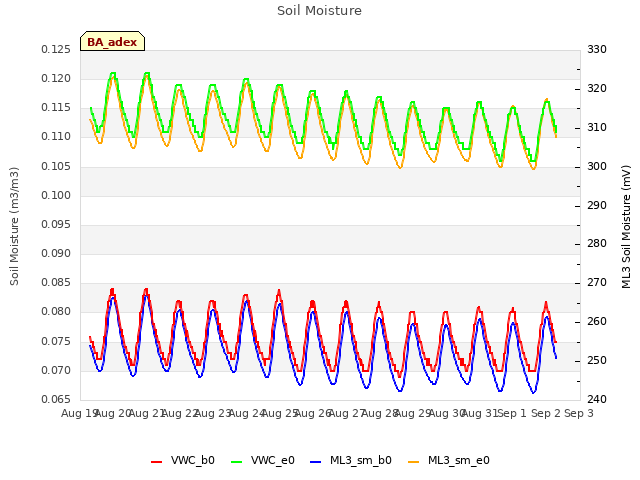Toggle the ML3_sm_e0 legend entry

(449, 460)
